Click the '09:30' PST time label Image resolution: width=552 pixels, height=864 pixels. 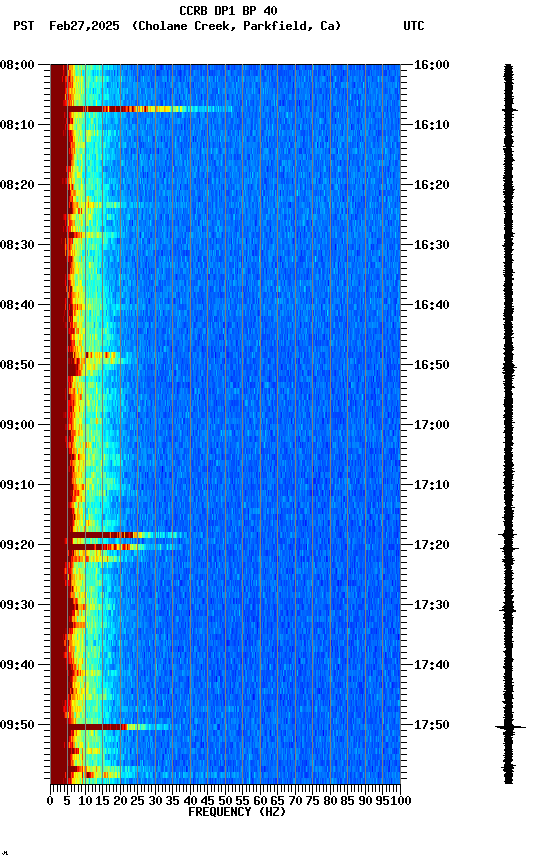(17, 605)
